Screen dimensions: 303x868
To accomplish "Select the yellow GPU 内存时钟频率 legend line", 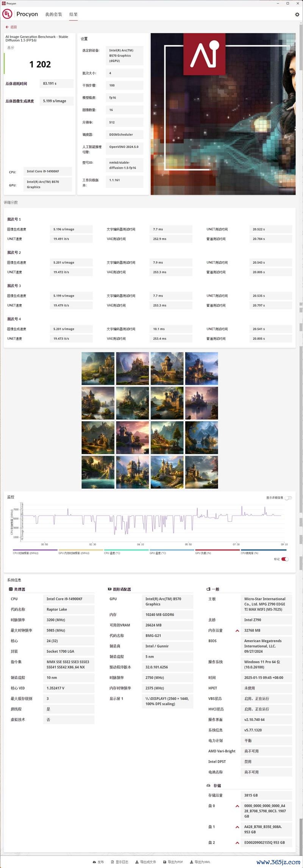I will 81,550.
